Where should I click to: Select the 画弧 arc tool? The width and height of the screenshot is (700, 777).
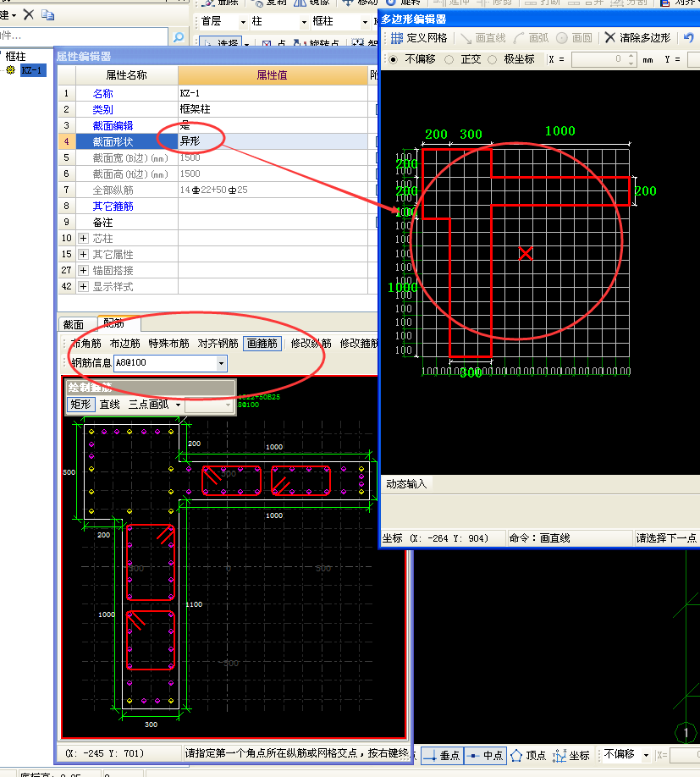(531, 38)
